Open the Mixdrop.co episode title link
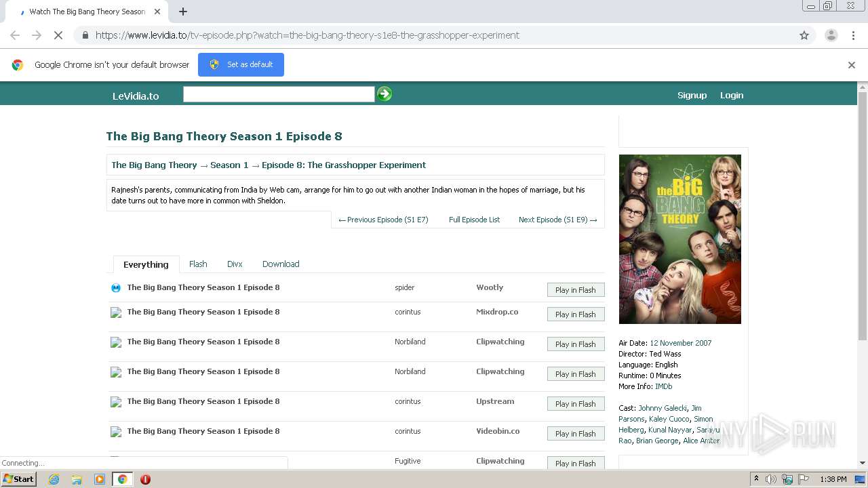Viewport: 868px width, 488px height. pos(203,312)
